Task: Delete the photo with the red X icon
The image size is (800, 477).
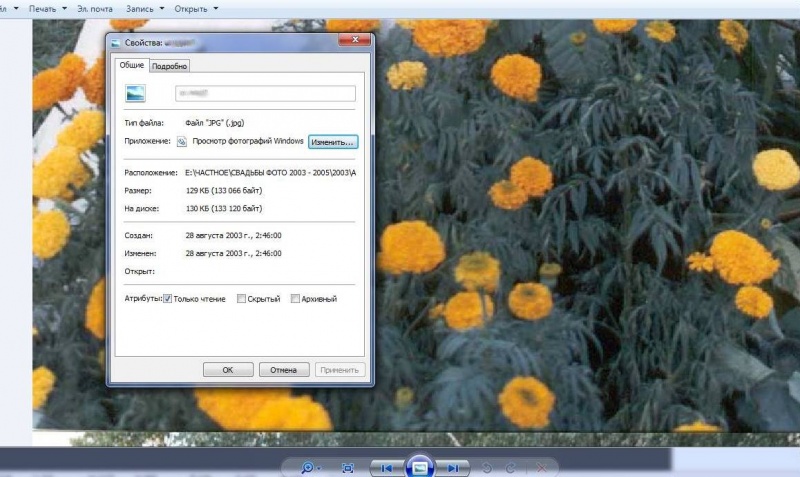Action: click(x=541, y=468)
